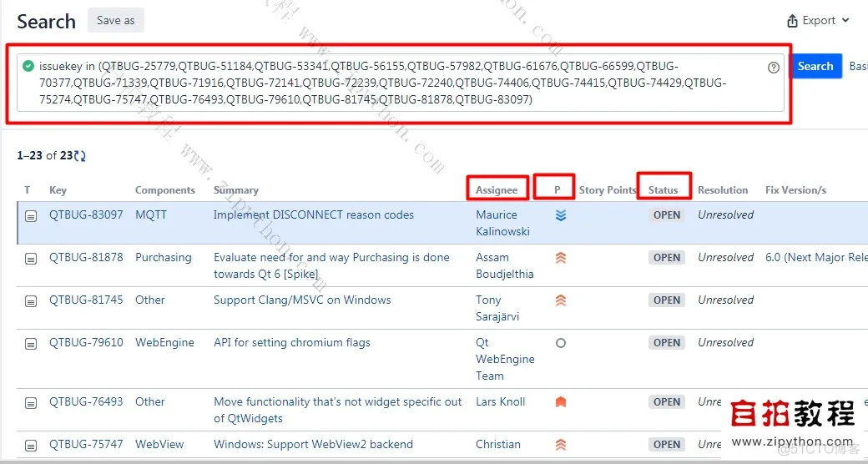868x464 pixels.
Task: Click OPEN status badge for QTBUG-83097
Action: pos(667,215)
